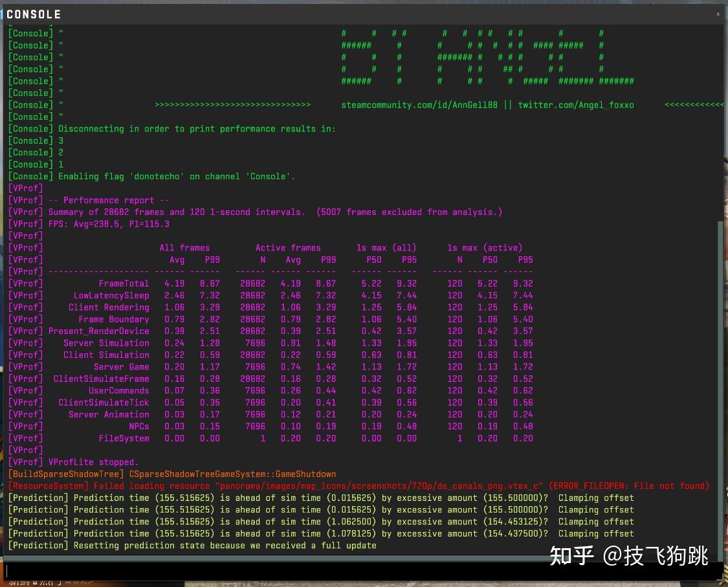Image resolution: width=728 pixels, height=587 pixels.
Task: Click the twitter.com/Angel_foxxo text
Action: [576, 105]
